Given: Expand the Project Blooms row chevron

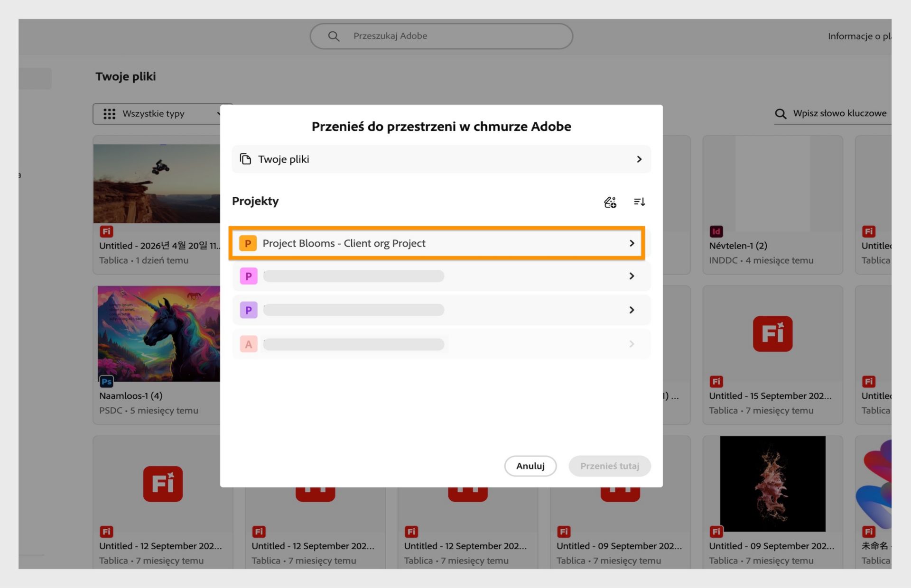Looking at the screenshot, I should pos(632,243).
